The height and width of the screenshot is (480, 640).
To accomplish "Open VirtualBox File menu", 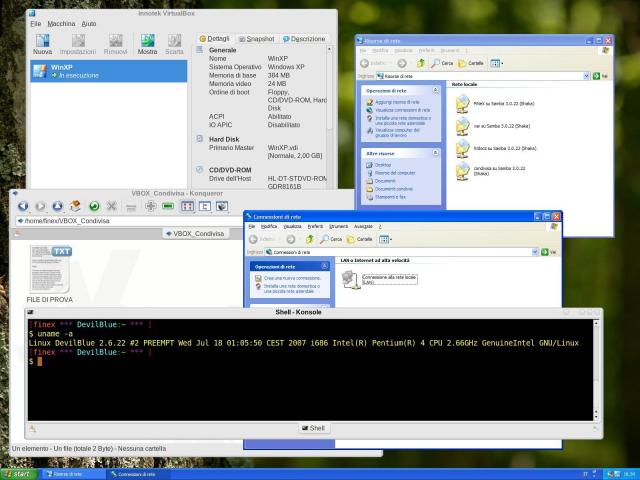I will pos(36,24).
